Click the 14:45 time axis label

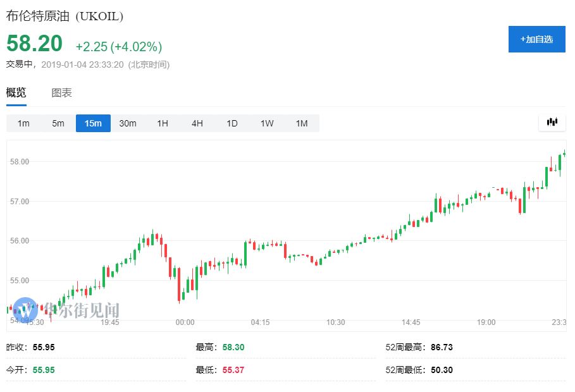411,322
